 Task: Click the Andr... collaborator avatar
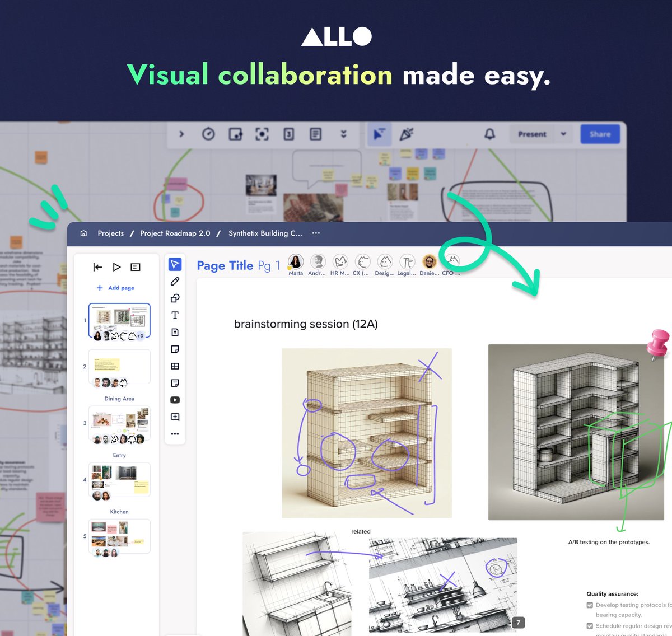pyautogui.click(x=318, y=261)
